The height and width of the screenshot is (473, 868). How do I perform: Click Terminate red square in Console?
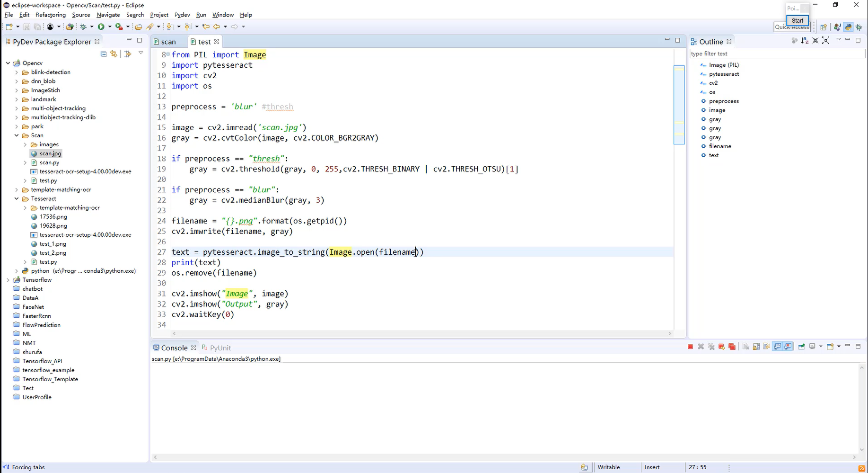(691, 347)
